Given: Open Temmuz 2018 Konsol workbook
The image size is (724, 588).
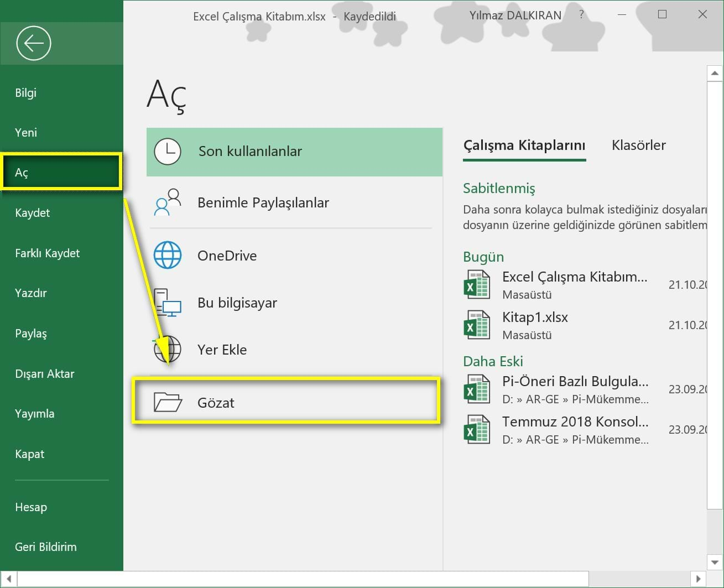Looking at the screenshot, I should pyautogui.click(x=585, y=429).
